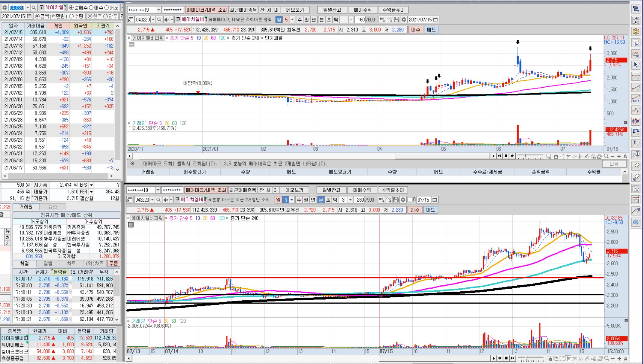Click the speaker sound icon in the upper chart toolbar
This screenshot has width=643, height=364.
pyautogui.click(x=167, y=20)
